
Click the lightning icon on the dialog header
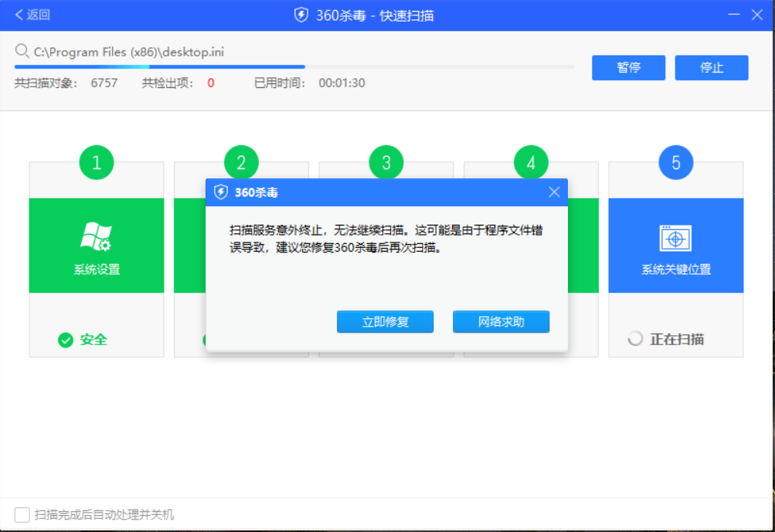221,191
